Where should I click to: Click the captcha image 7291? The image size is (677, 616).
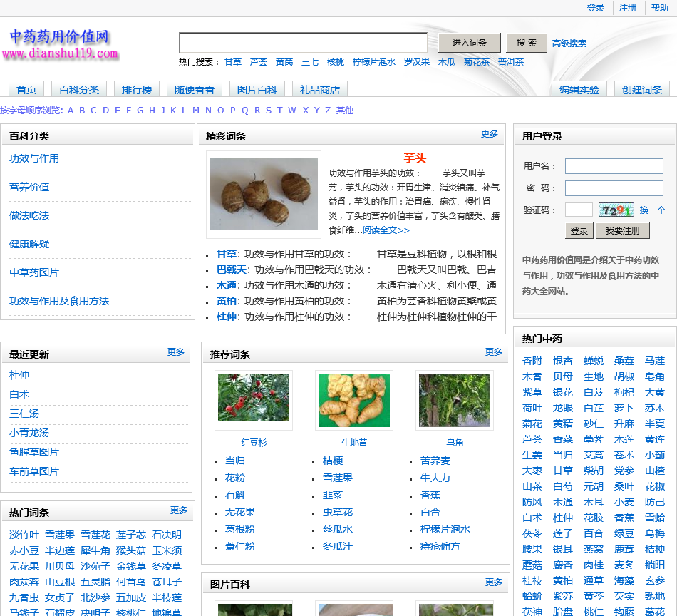pyautogui.click(x=616, y=210)
